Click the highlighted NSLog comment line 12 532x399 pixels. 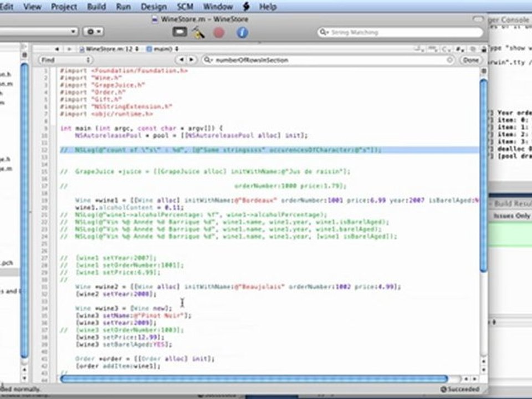point(270,150)
